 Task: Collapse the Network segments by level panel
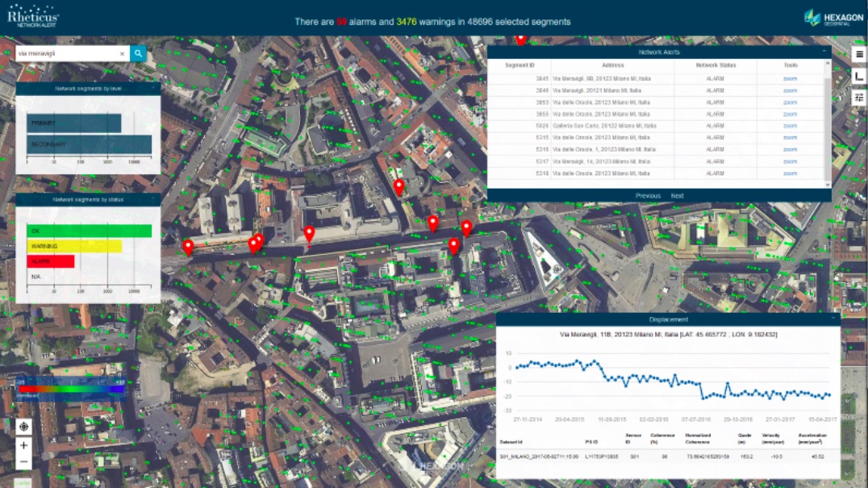click(153, 88)
